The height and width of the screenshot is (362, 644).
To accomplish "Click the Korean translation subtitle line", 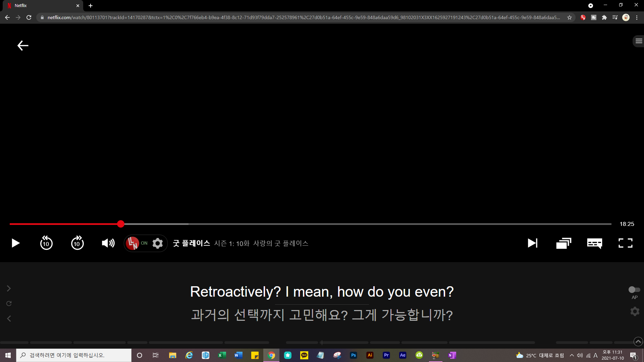I will (x=322, y=315).
